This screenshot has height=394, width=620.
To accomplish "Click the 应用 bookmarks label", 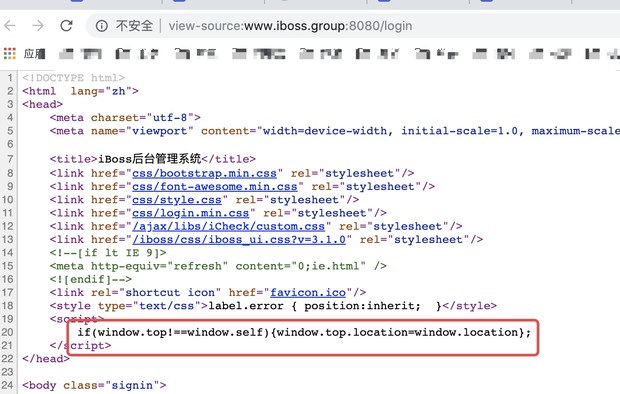I will click(x=34, y=53).
